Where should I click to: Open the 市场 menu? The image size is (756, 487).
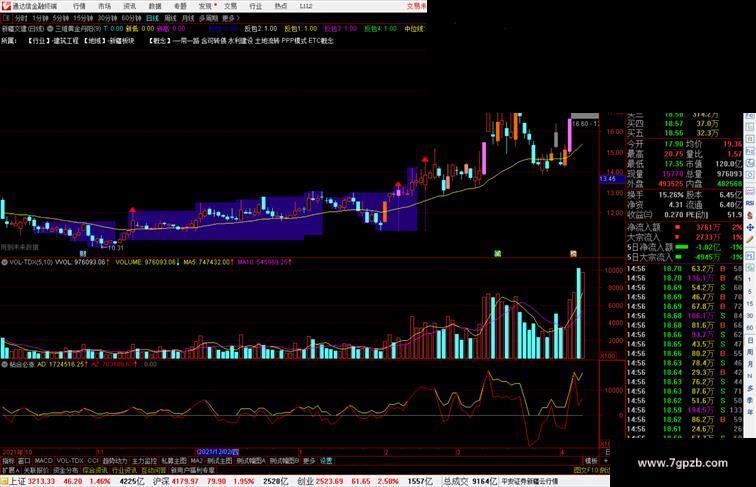(x=104, y=6)
